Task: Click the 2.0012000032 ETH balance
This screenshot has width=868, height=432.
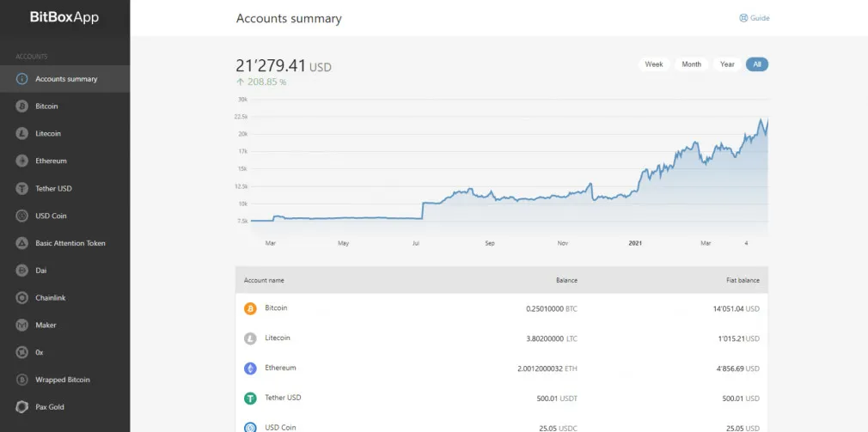Action: [547, 369]
